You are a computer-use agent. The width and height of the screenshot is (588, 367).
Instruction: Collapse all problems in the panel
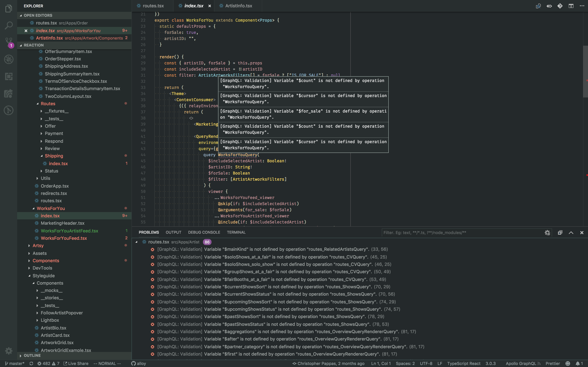pyautogui.click(x=560, y=232)
